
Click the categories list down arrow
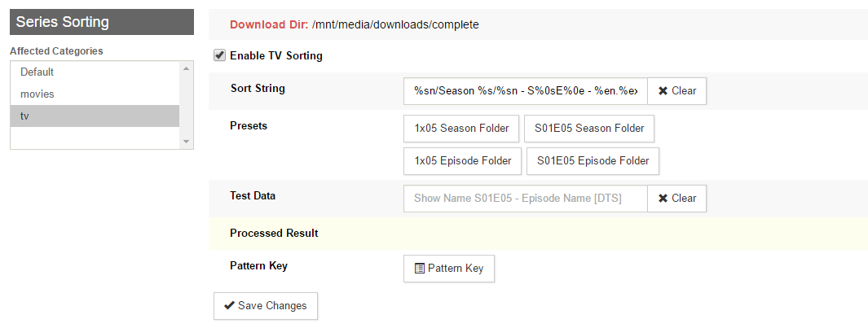click(x=186, y=142)
